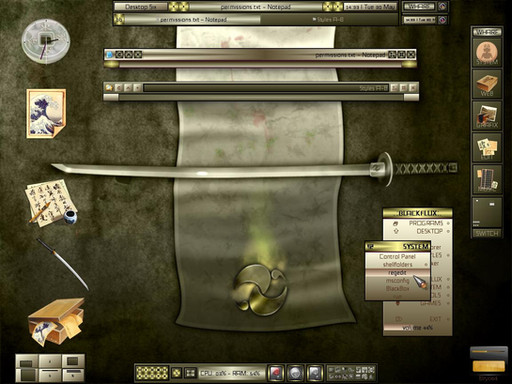This screenshot has width=512, height=384.
Task: Open the Web crate icon in the Wharf
Action: (x=487, y=84)
